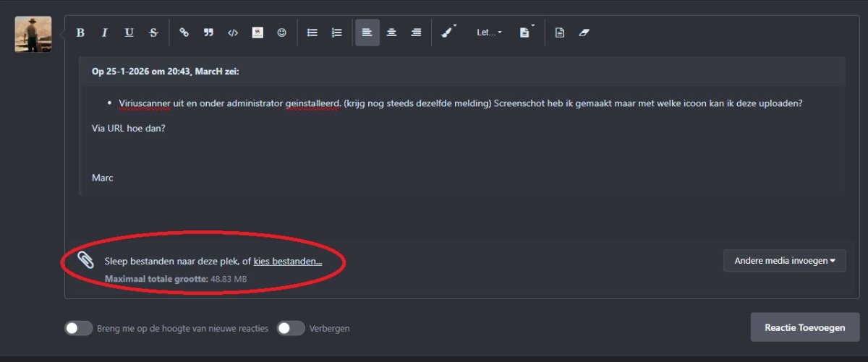Insert code snippet using code icon
868x362 pixels.
pyautogui.click(x=233, y=33)
